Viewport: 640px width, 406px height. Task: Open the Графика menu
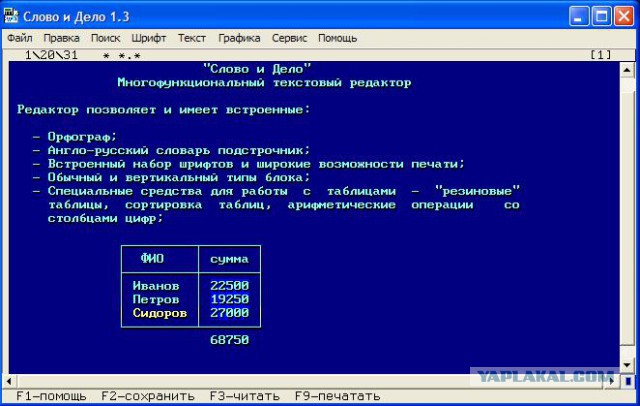click(239, 38)
